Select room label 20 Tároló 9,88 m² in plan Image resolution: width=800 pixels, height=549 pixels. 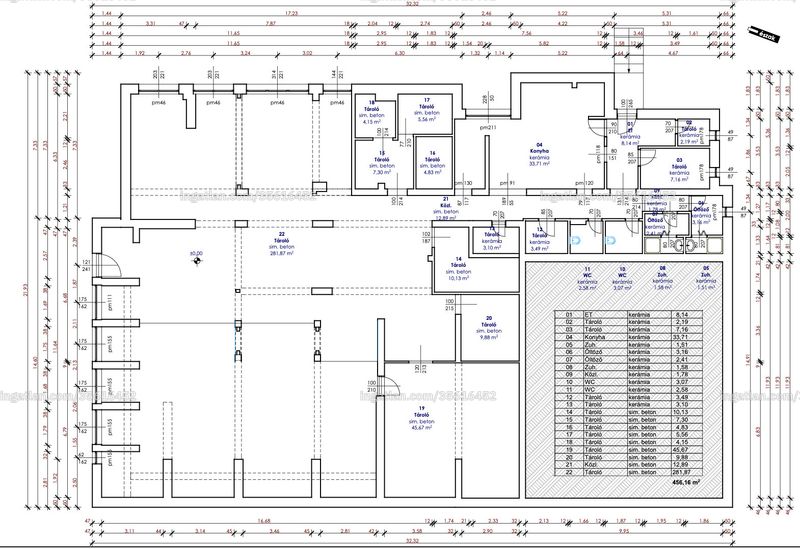coord(488,328)
